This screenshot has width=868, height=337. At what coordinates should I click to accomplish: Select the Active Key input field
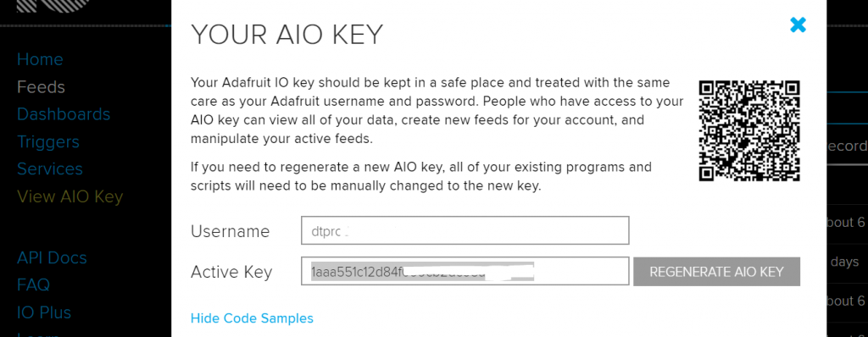465,271
